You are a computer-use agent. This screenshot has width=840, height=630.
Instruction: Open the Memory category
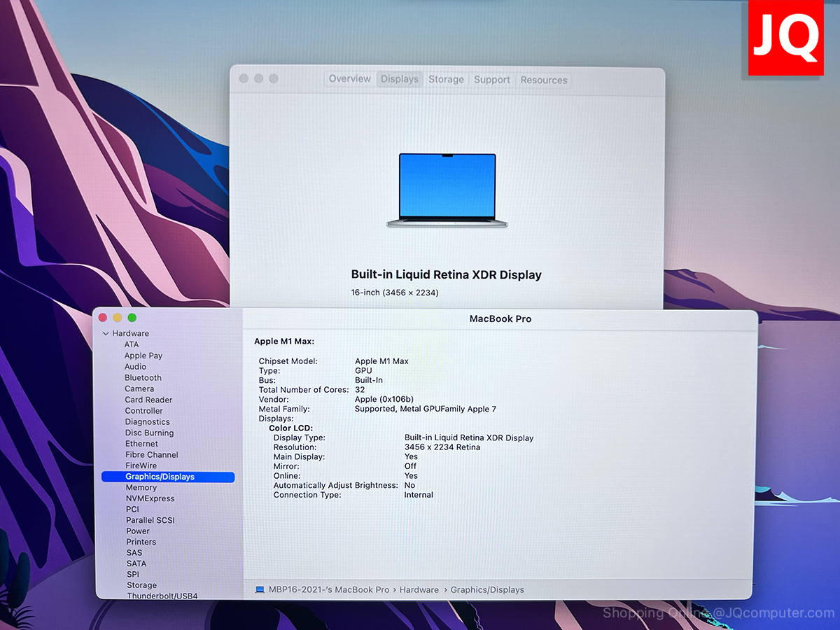[x=141, y=488]
